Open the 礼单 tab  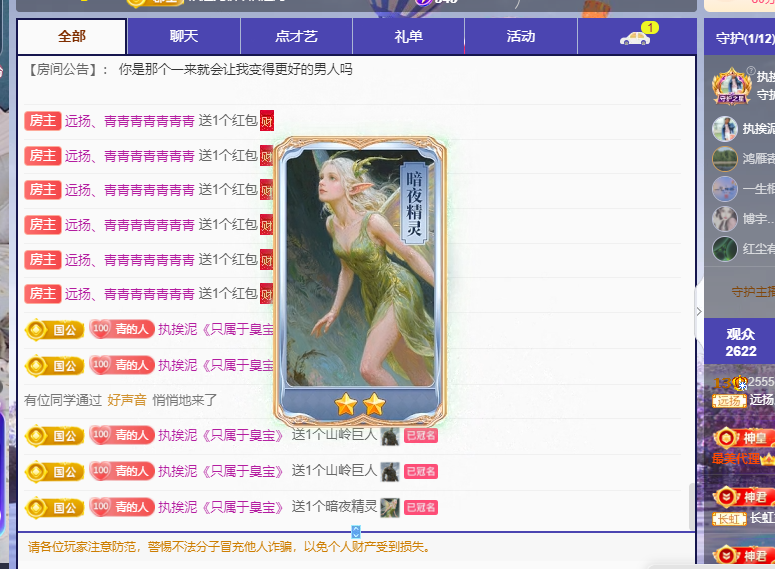click(408, 37)
